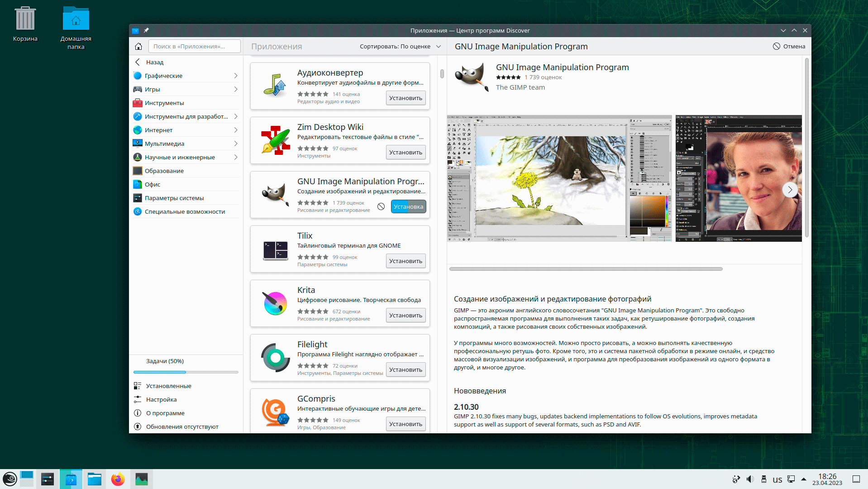This screenshot has height=489, width=868.
Task: Launch Firefox from the taskbar
Action: [x=118, y=479]
